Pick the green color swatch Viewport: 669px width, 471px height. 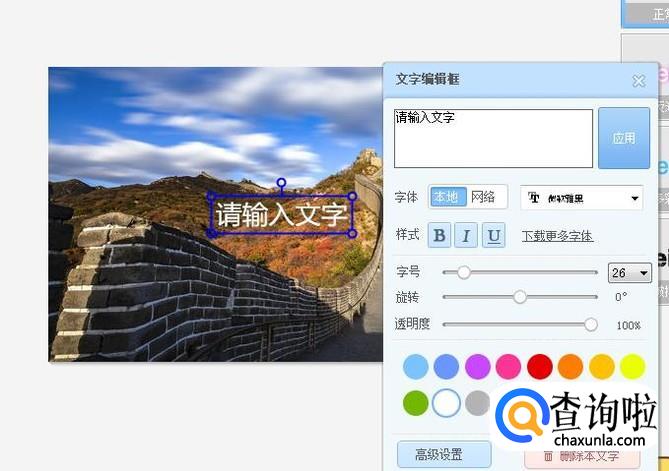[x=416, y=403]
